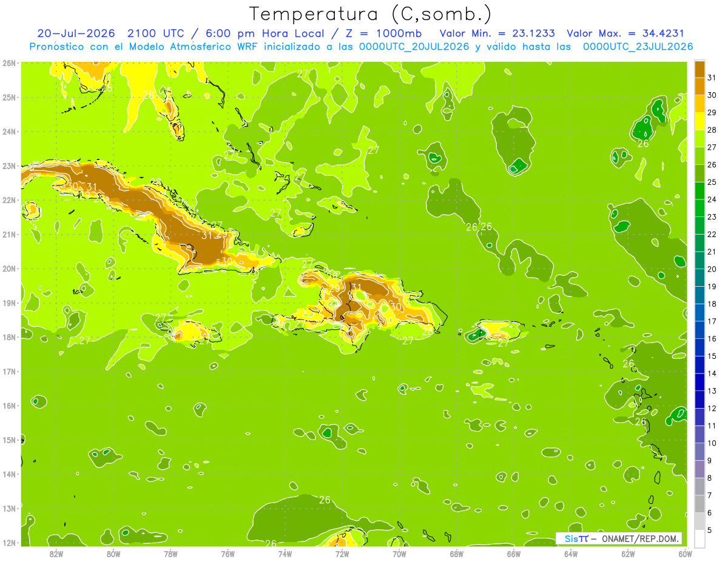728x562 pixels.
Task: Click the '72W' longitude axis label
Action: point(342,554)
